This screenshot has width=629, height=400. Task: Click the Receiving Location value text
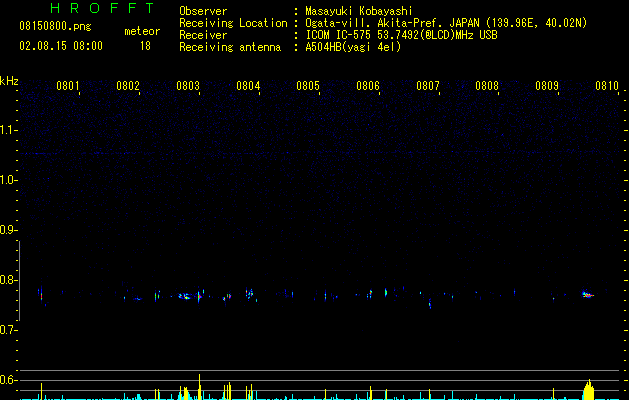446,23
